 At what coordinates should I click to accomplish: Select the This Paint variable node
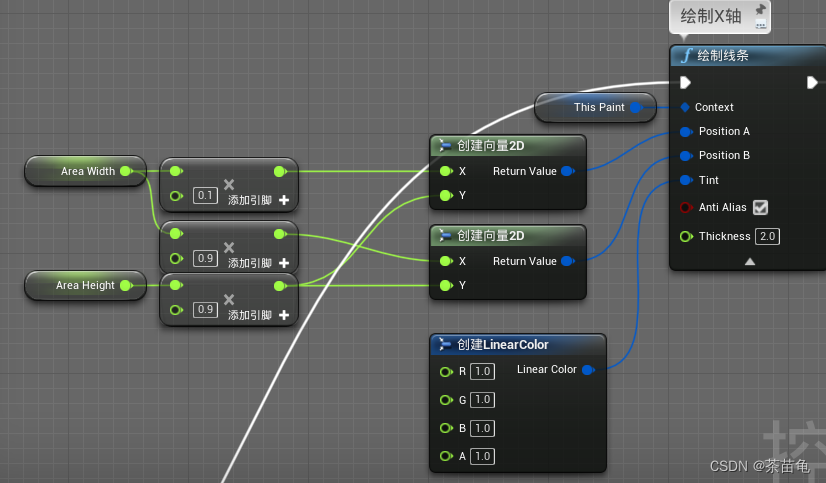click(x=595, y=107)
